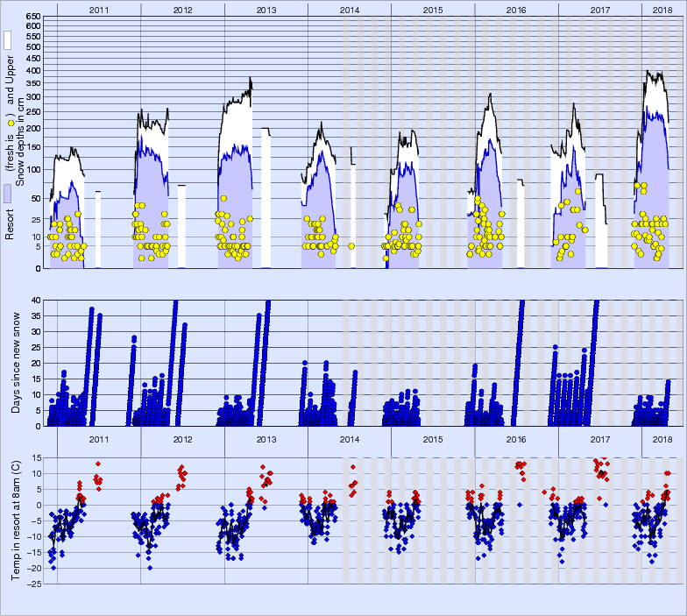Click the peak of the 2013 upper snow depth line
The width and height of the screenshot is (687, 616).
(250, 79)
